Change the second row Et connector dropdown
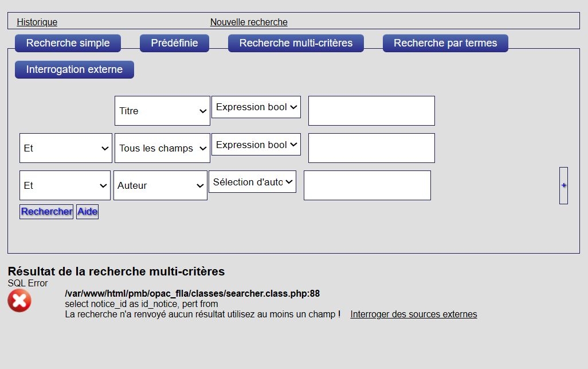 click(x=65, y=148)
